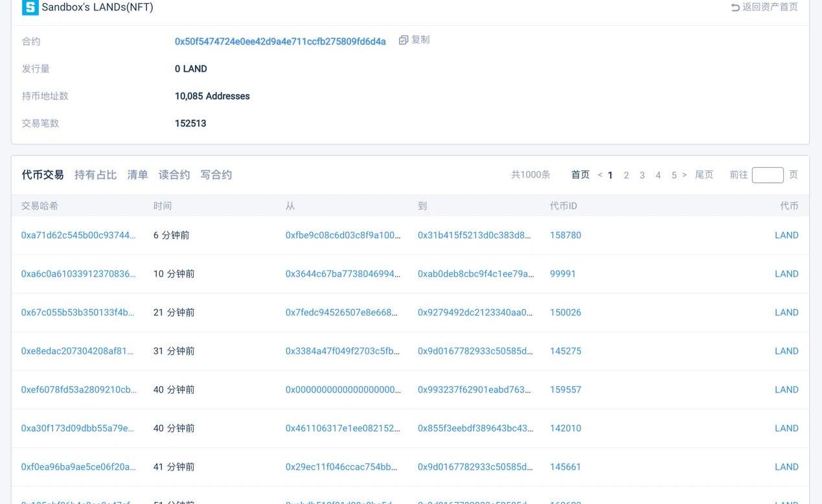Open transaction hash 0xa71d62c545b00c93744
The image size is (822, 504).
[78, 235]
